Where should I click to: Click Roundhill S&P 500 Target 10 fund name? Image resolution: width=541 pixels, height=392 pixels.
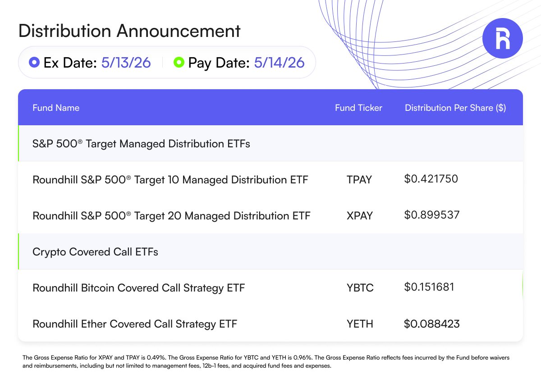[x=170, y=180]
